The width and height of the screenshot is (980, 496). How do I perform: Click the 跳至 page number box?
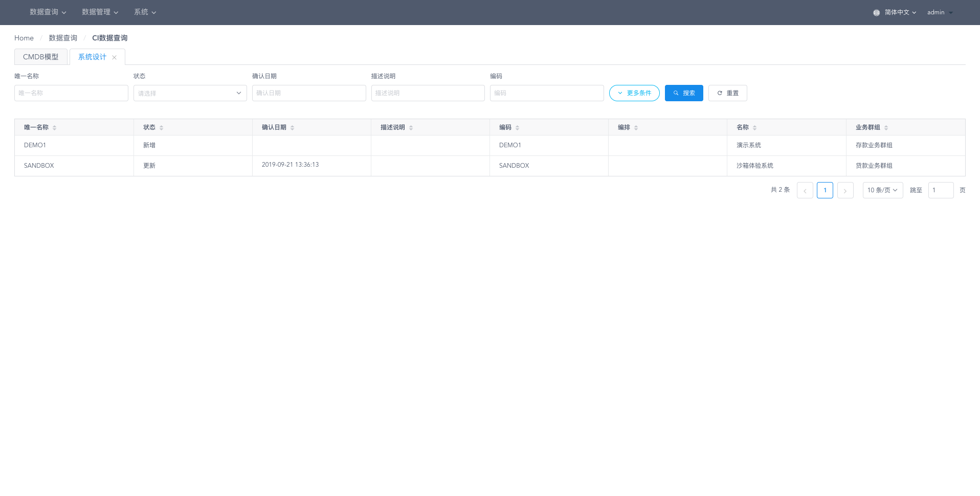click(x=941, y=190)
